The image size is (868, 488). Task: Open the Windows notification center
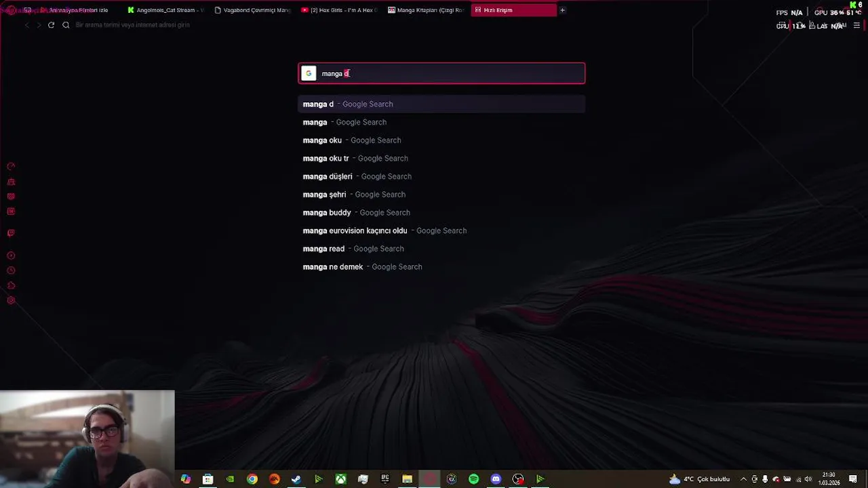pos(852,479)
